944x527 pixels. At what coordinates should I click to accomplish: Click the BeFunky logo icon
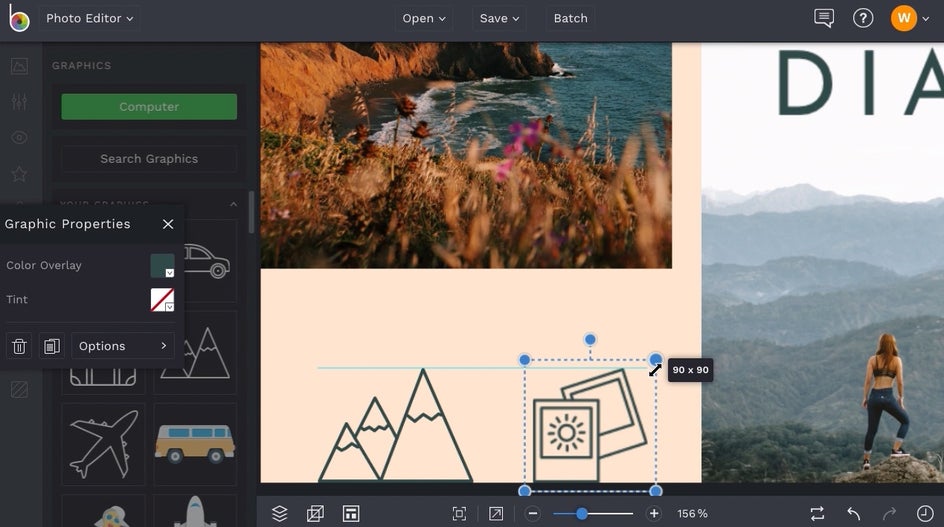click(x=19, y=18)
